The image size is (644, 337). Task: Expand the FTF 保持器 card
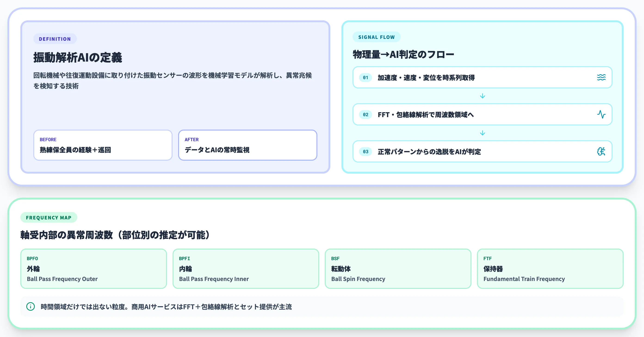(x=550, y=269)
